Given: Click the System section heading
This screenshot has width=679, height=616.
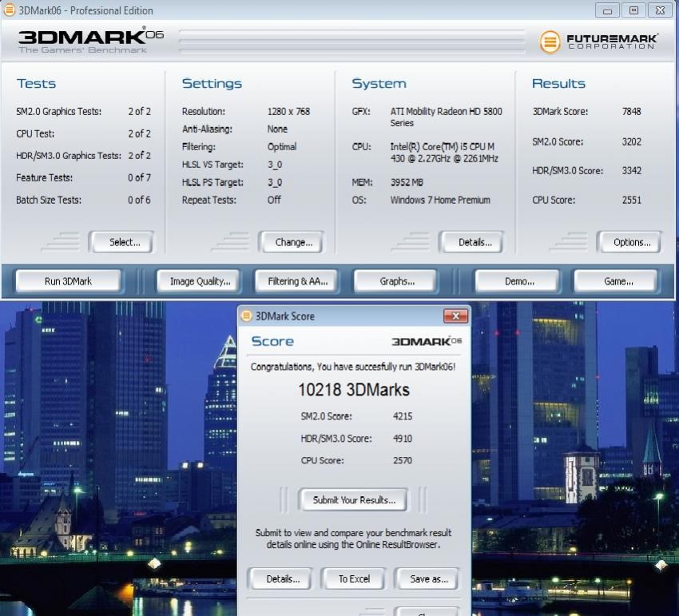Looking at the screenshot, I should 379,84.
